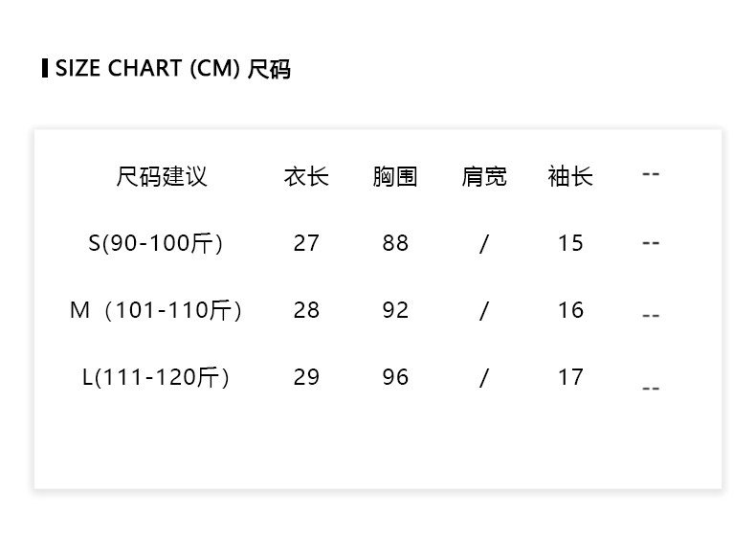Viewport: 756px width, 559px height.
Task: Select the M（101-110斤）size row label
Action: click(x=156, y=310)
